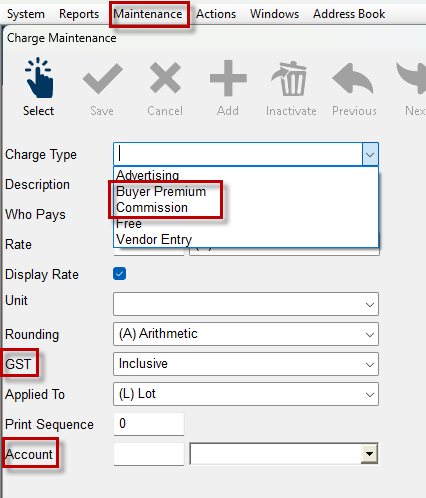Open the Unit dropdown
This screenshot has width=426, height=498.
point(246,304)
